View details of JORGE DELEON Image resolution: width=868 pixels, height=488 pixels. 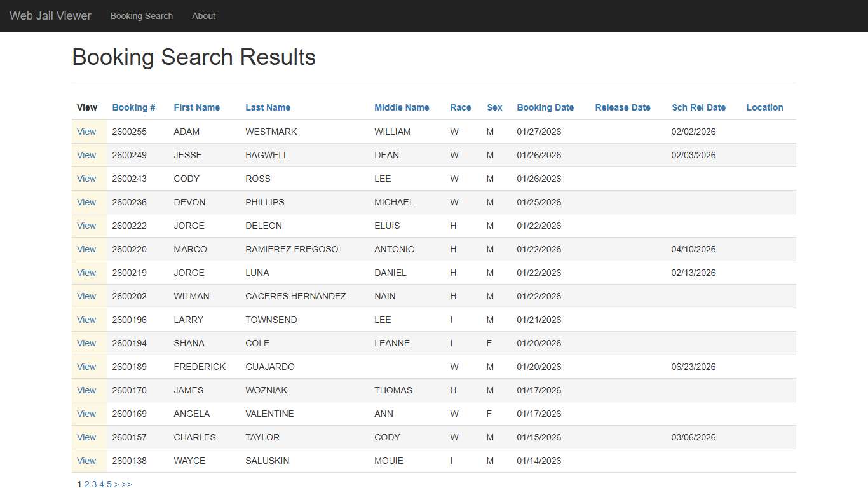click(86, 226)
